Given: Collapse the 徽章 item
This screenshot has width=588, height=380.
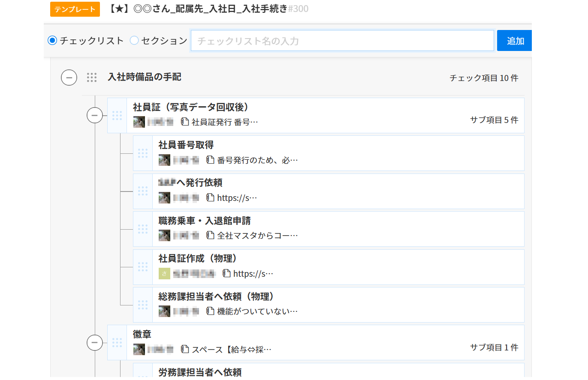Looking at the screenshot, I should pos(95,342).
